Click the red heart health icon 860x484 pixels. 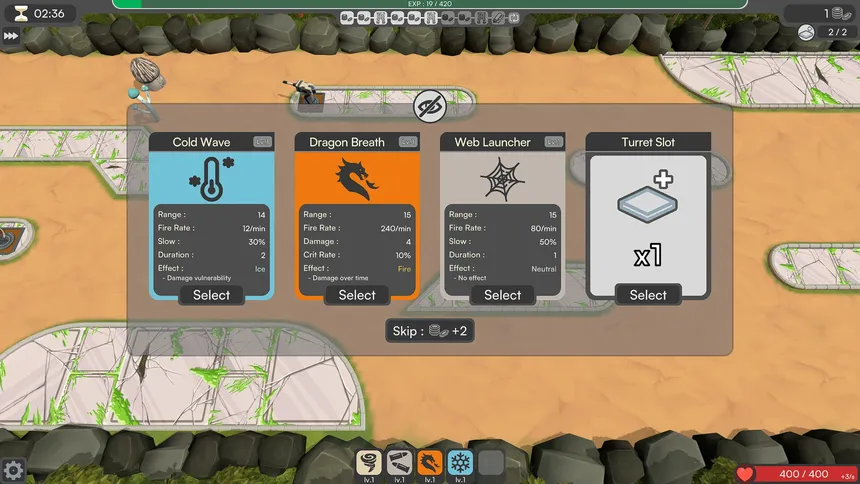(745, 474)
